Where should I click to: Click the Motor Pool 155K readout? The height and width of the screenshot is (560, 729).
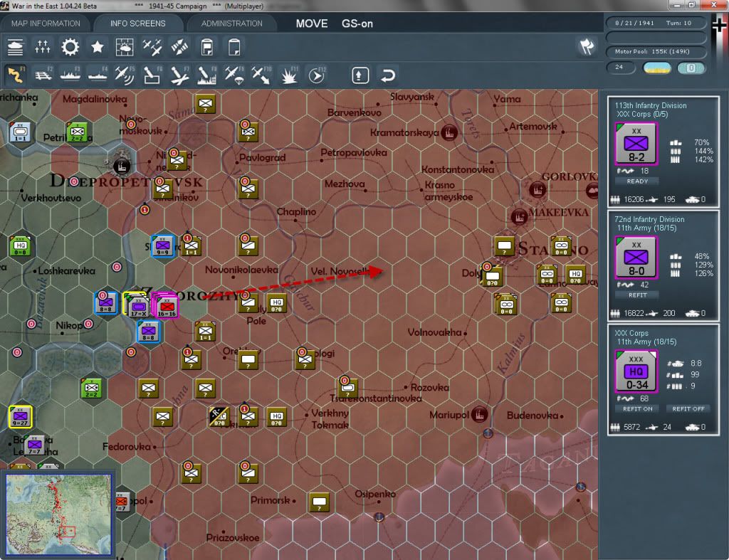[x=656, y=51]
